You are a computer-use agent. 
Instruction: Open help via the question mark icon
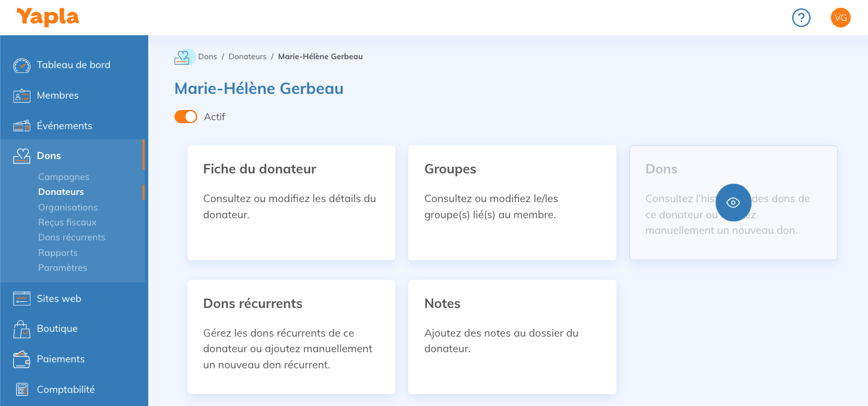coord(801,18)
